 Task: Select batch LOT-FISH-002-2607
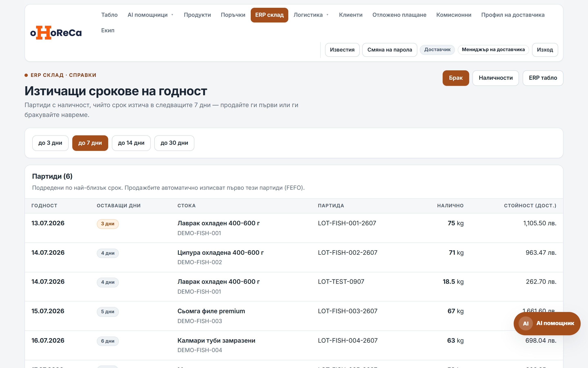(347, 252)
